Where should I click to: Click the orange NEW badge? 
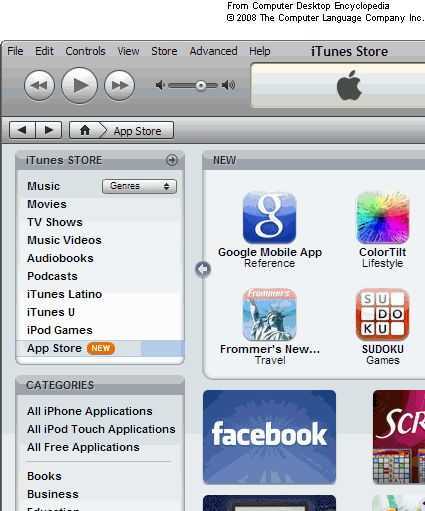[101, 348]
